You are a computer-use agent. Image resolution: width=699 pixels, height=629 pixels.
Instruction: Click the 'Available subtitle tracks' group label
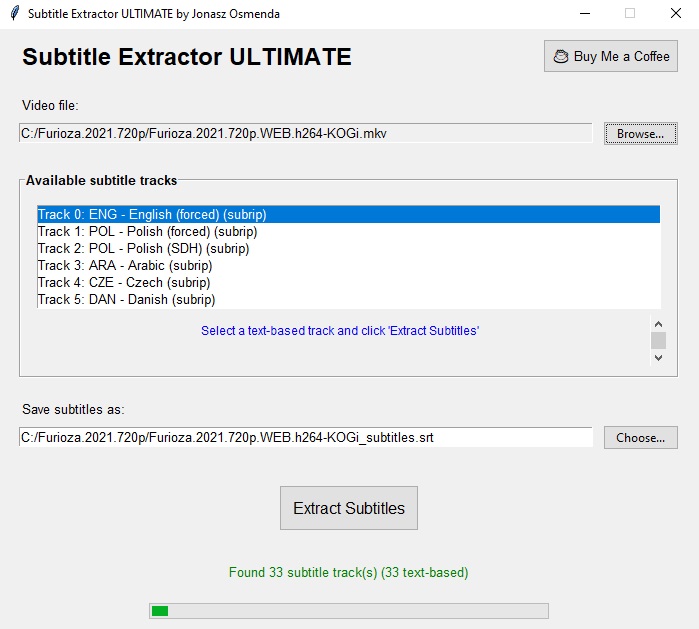point(101,180)
